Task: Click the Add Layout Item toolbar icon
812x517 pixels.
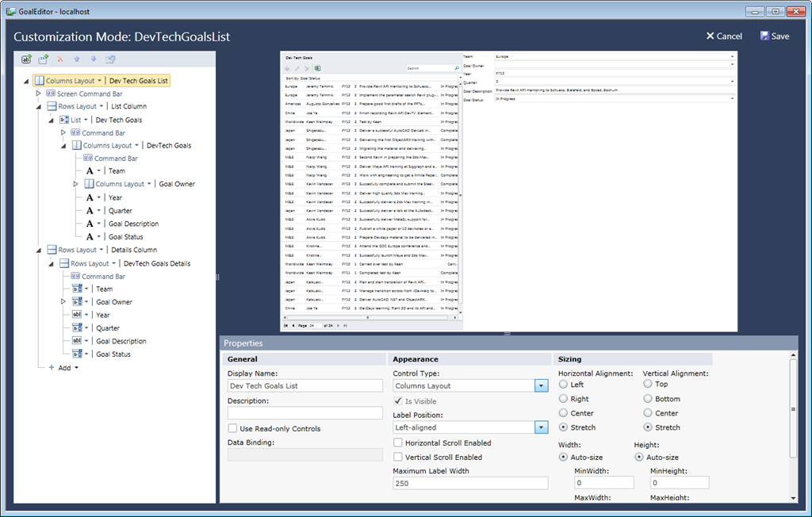Action: [44, 59]
